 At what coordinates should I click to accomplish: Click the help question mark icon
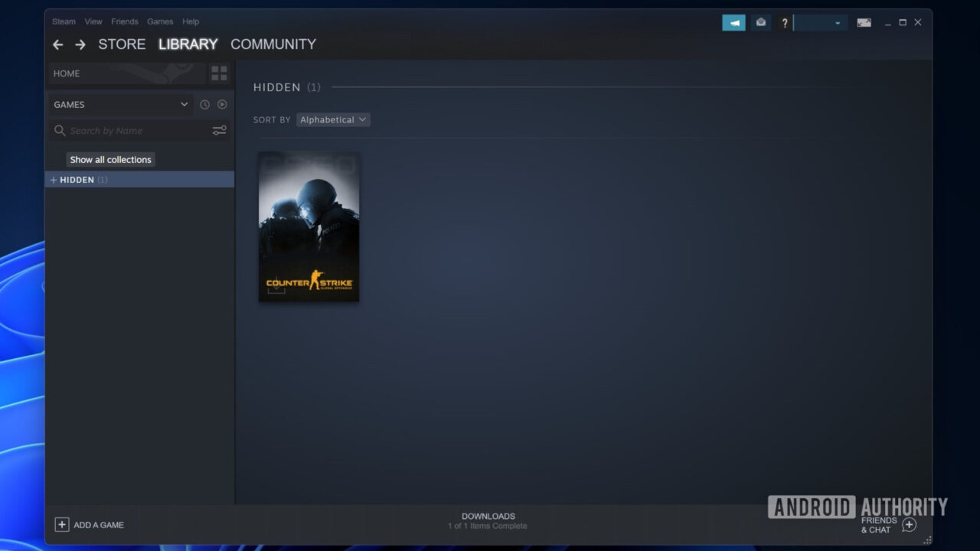pyautogui.click(x=784, y=23)
